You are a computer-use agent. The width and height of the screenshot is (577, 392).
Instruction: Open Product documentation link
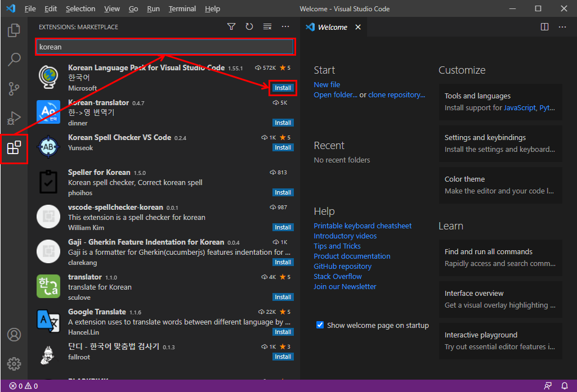352,256
